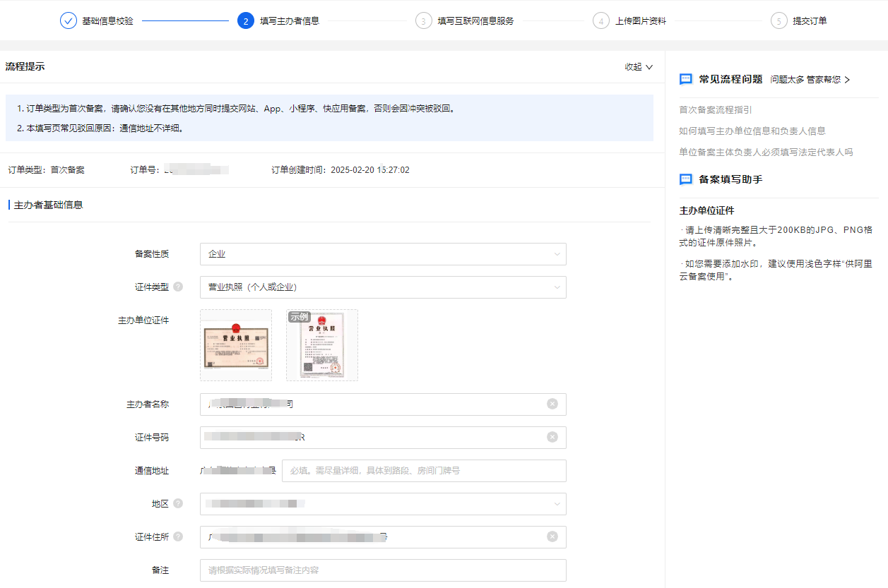This screenshot has width=888, height=588.
Task: Click the 通信地址 detail input field
Action: tap(424, 470)
